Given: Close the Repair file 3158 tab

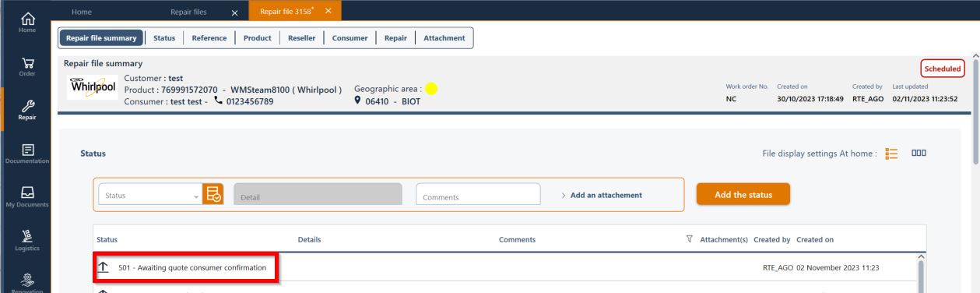Looking at the screenshot, I should (x=328, y=10).
